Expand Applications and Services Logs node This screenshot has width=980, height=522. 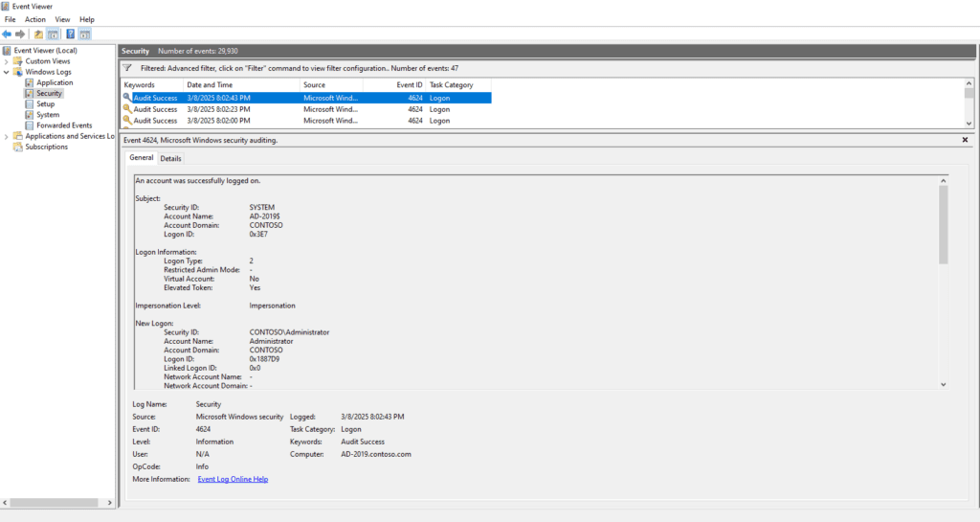[x=6, y=136]
